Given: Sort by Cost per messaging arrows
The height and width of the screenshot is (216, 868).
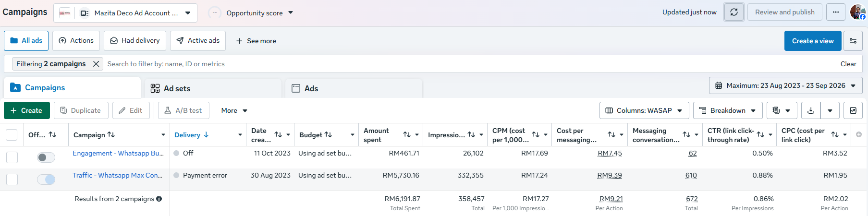Looking at the screenshot, I should (611, 135).
